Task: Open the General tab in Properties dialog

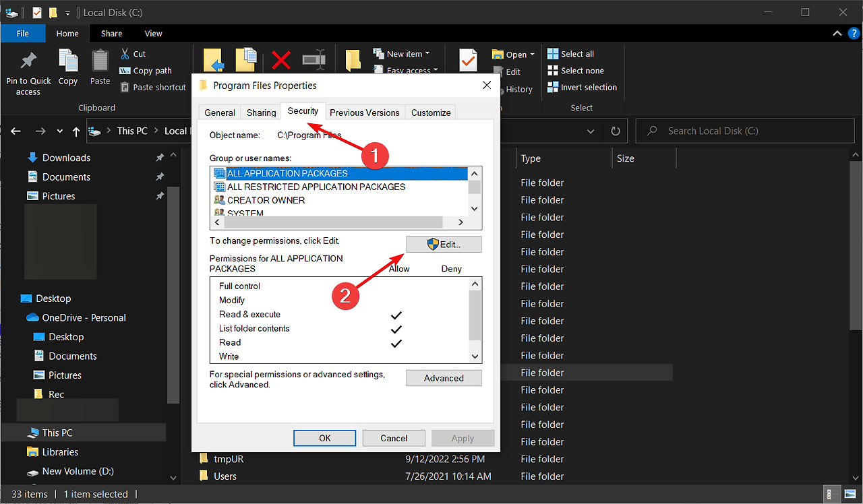Action: click(x=220, y=113)
